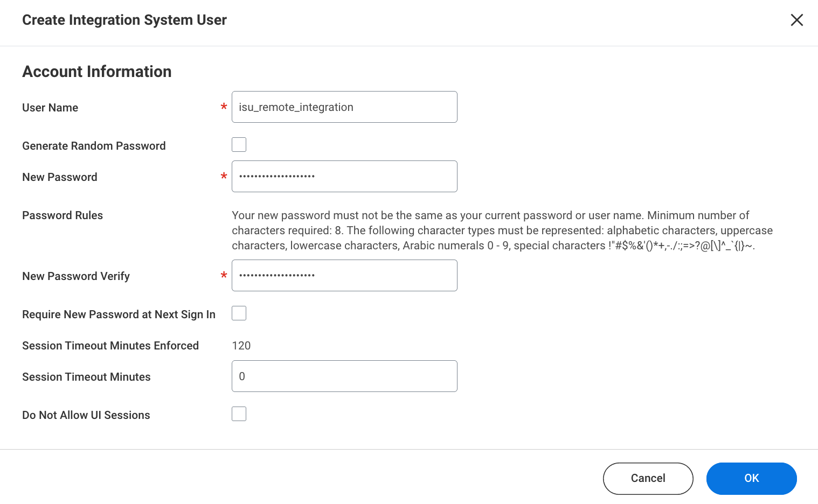
Task: Click the required asterisk beside User Name
Action: (x=224, y=107)
